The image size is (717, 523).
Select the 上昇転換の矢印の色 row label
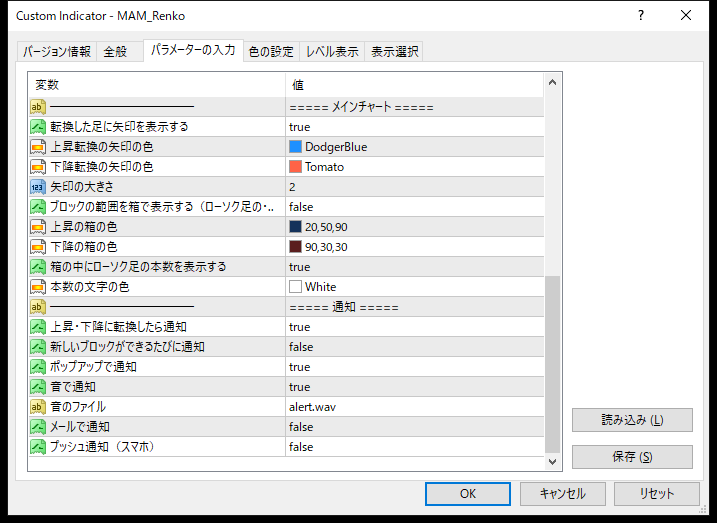pyautogui.click(x=102, y=147)
